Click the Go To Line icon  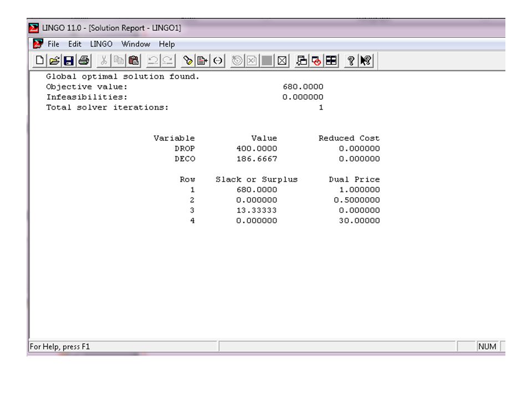(x=203, y=61)
